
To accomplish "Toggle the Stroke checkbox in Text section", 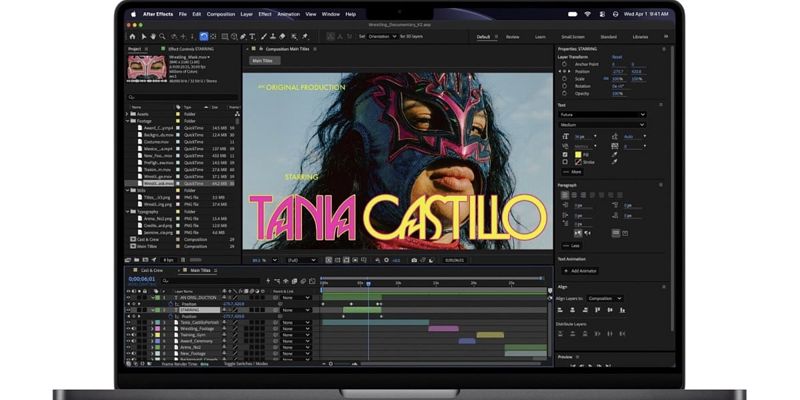I will pyautogui.click(x=565, y=162).
